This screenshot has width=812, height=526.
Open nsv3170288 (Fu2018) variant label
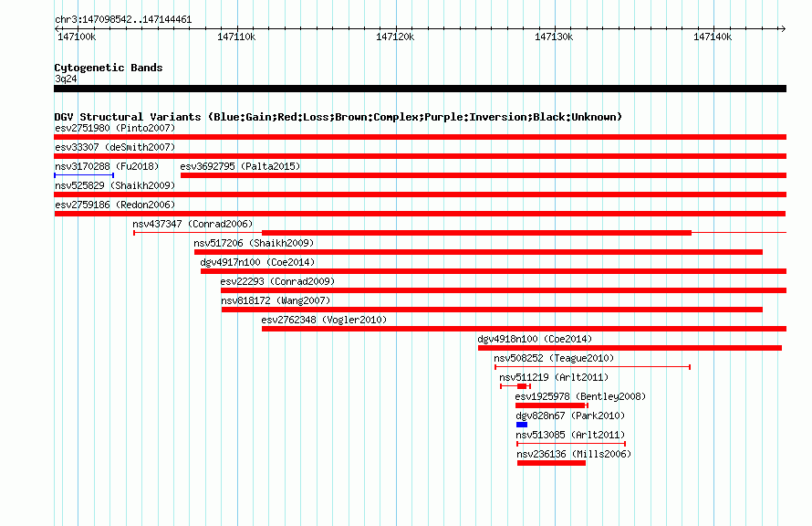[107, 166]
